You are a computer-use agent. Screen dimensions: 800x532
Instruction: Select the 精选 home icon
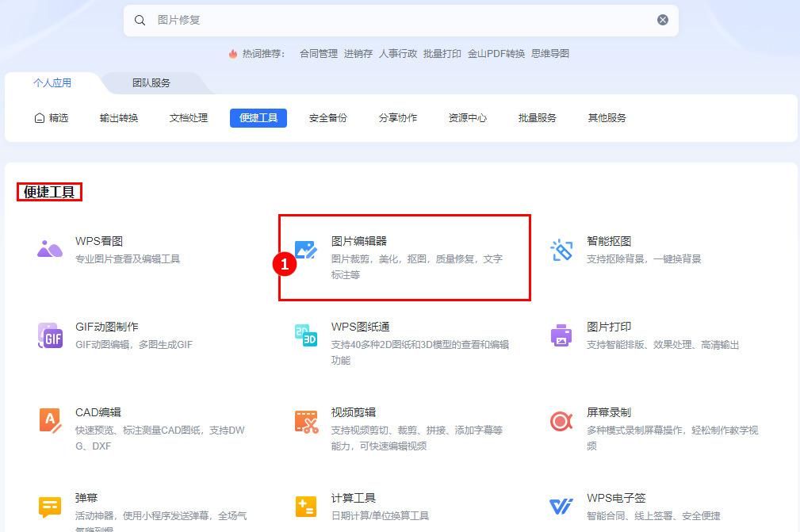point(40,118)
